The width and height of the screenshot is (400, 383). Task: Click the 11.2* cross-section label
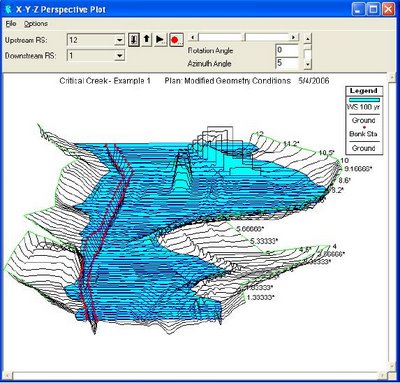[292, 143]
